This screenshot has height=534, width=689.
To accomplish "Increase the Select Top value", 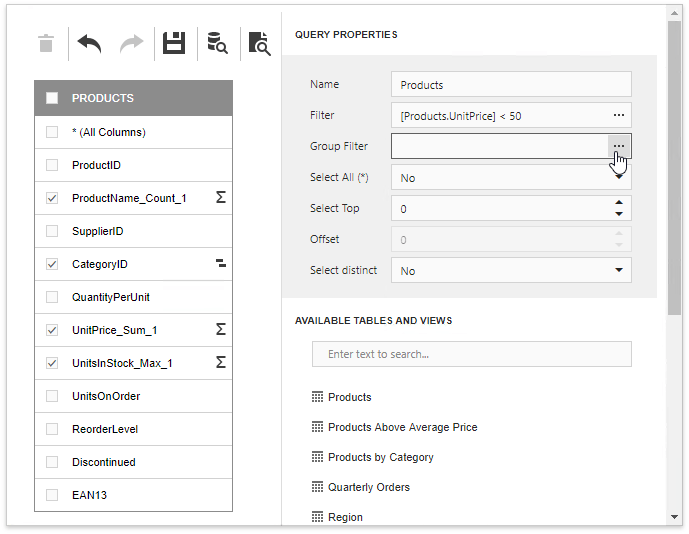I will coord(619,203).
